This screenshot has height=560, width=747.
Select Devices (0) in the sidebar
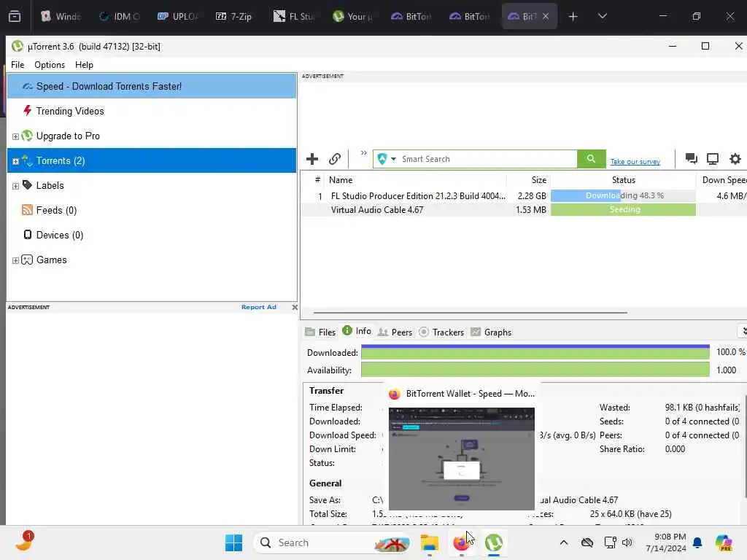[x=60, y=235]
